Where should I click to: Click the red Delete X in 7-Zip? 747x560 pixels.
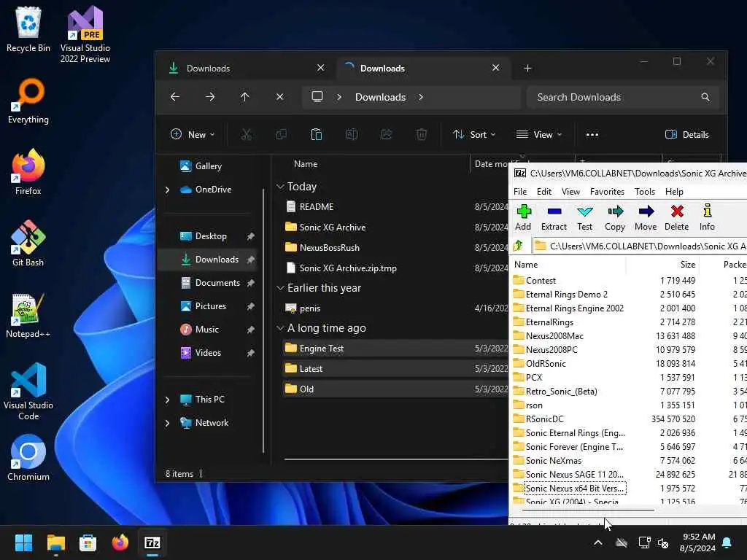(x=676, y=211)
